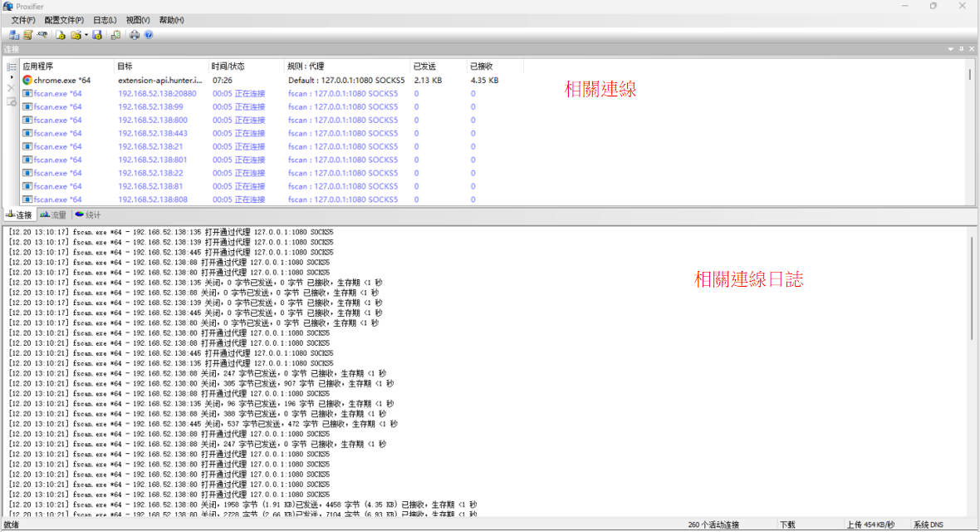
Task: Open the Proxification Rules toolbar icon
Action: 28,35
